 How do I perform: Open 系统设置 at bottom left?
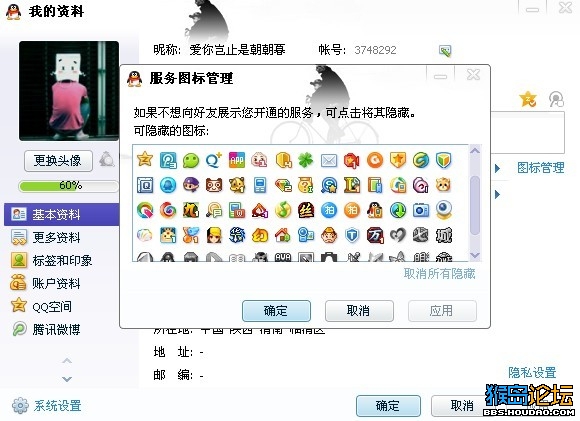47,405
